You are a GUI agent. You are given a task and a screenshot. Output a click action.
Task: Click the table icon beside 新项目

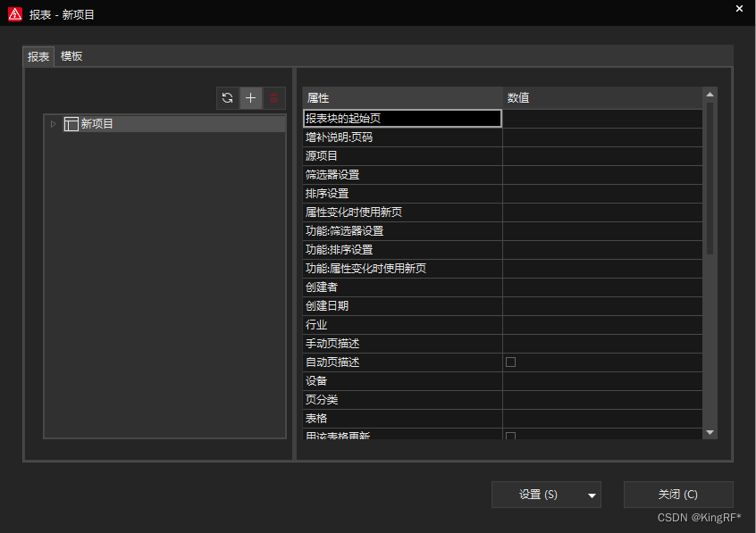[x=71, y=124]
